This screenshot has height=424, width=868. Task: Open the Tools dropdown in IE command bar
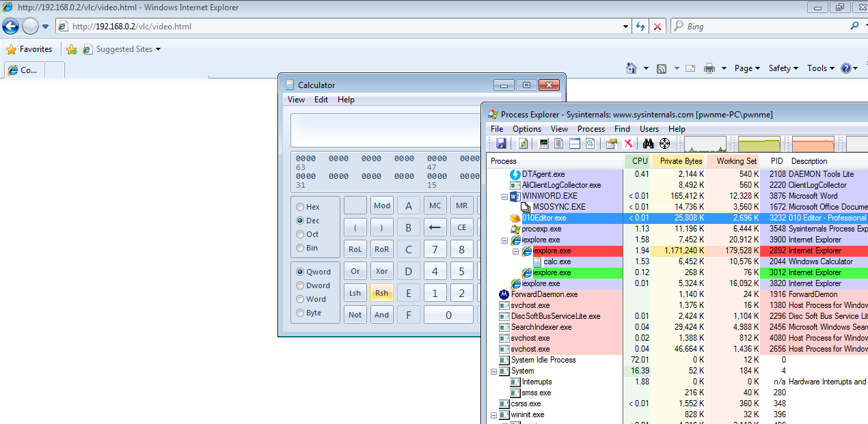[821, 68]
